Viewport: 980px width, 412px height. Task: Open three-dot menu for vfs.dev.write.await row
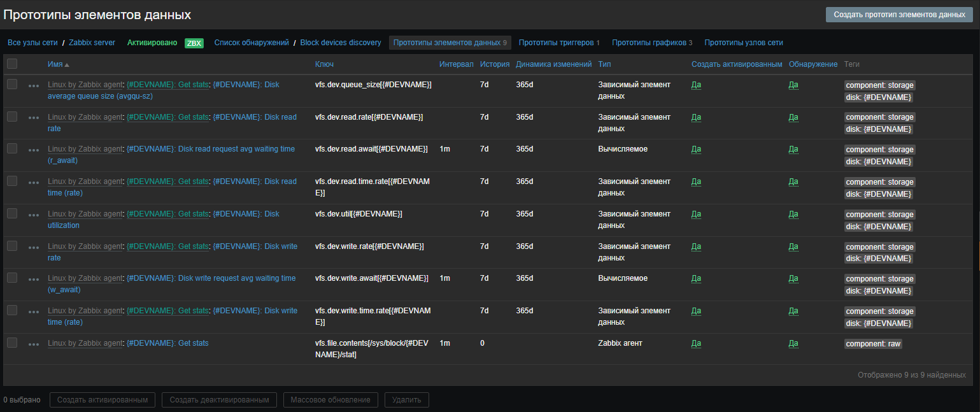[34, 280]
